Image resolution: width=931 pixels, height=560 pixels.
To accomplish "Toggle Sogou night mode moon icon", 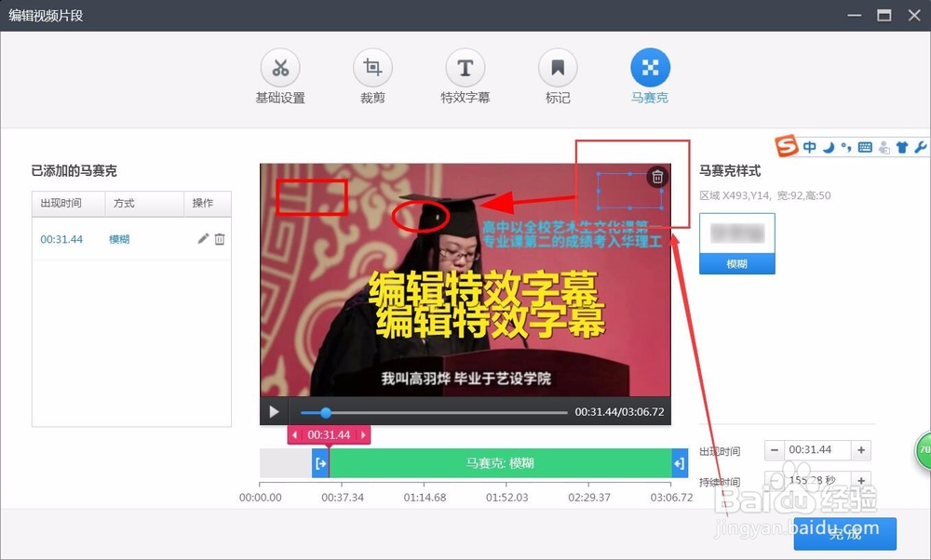I will pyautogui.click(x=828, y=147).
